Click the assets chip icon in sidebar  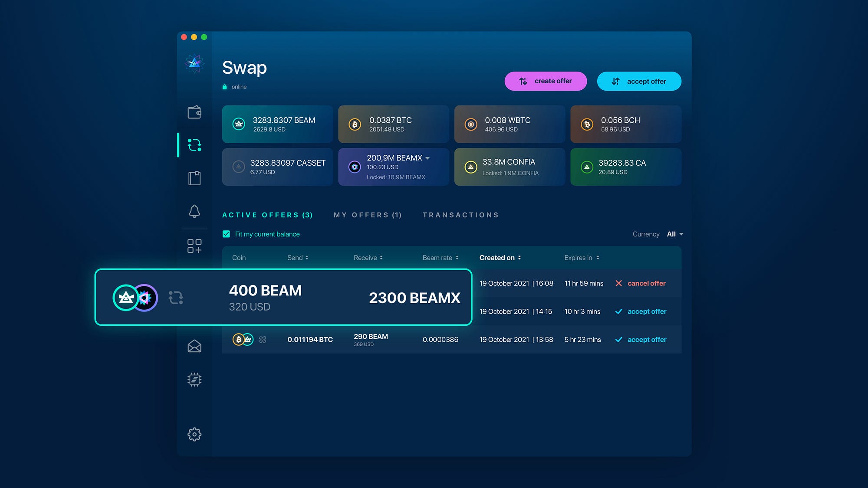194,379
